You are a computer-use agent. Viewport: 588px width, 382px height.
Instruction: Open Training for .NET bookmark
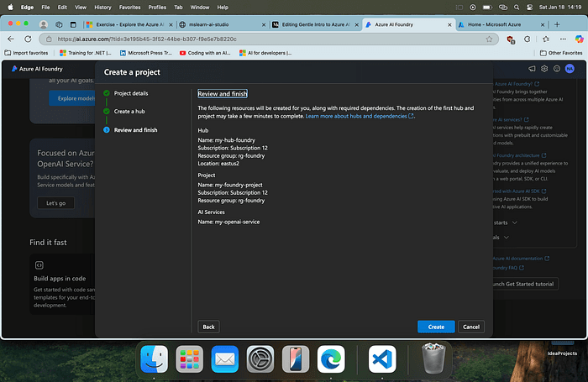coord(86,53)
